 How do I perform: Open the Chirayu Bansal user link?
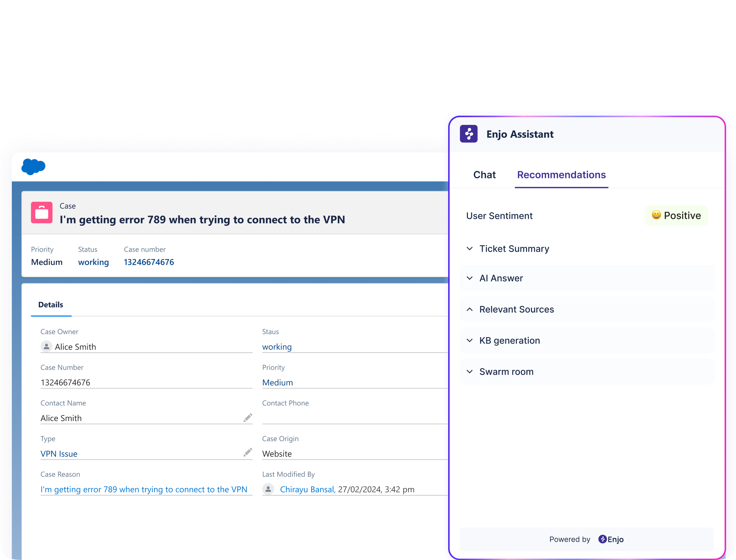pos(307,489)
